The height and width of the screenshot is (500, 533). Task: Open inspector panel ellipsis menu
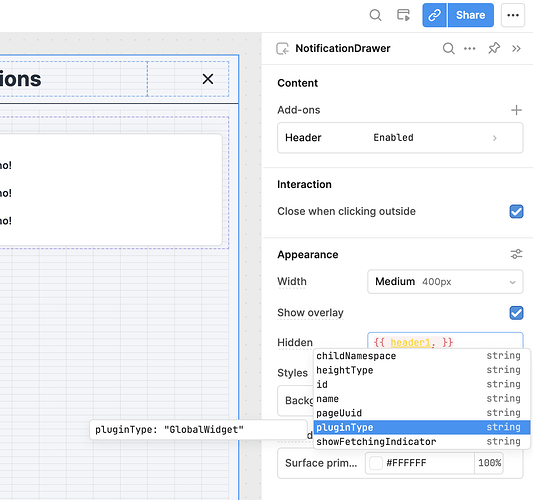click(470, 49)
